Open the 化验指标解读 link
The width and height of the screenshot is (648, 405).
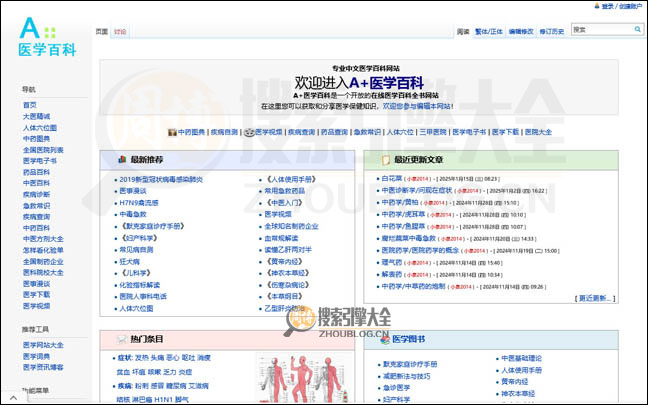tap(139, 285)
